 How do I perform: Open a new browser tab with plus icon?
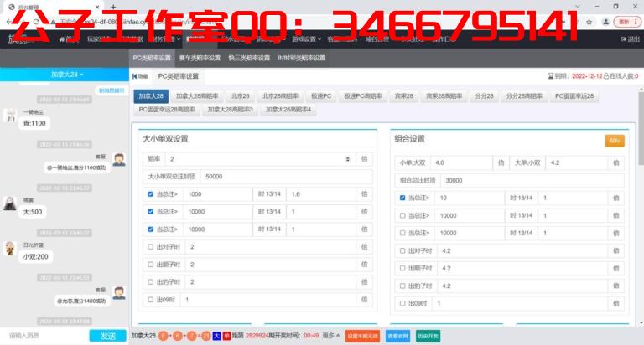click(113, 7)
